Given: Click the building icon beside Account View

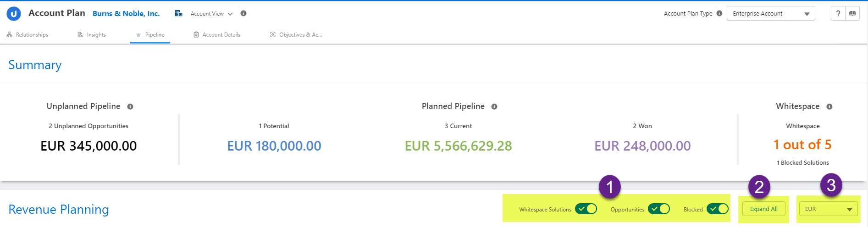Looking at the screenshot, I should tap(179, 13).
